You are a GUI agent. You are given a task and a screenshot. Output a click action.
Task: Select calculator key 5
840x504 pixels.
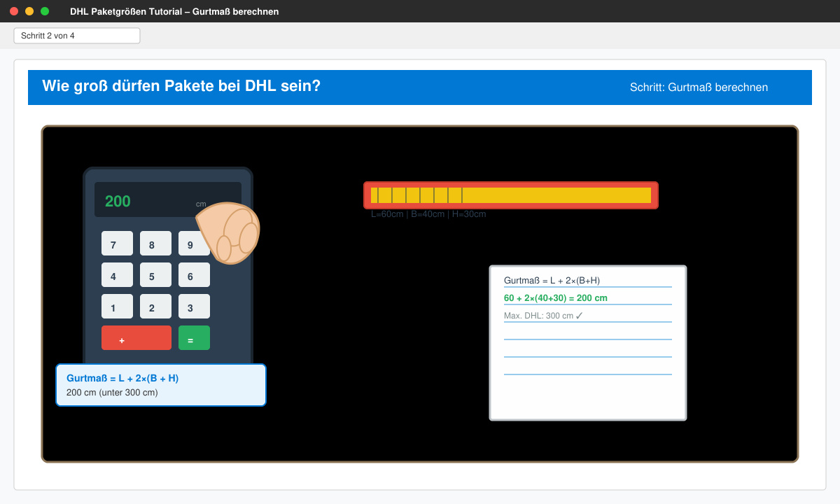point(155,275)
